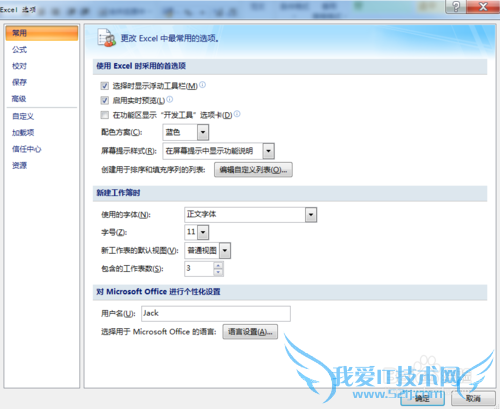Click the 确定 button
The image size is (500, 409).
click(x=422, y=398)
